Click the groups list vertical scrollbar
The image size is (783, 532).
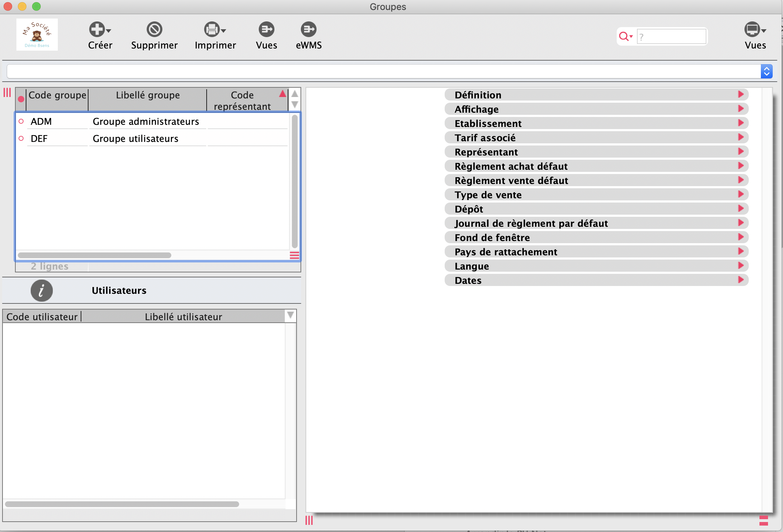click(x=295, y=181)
